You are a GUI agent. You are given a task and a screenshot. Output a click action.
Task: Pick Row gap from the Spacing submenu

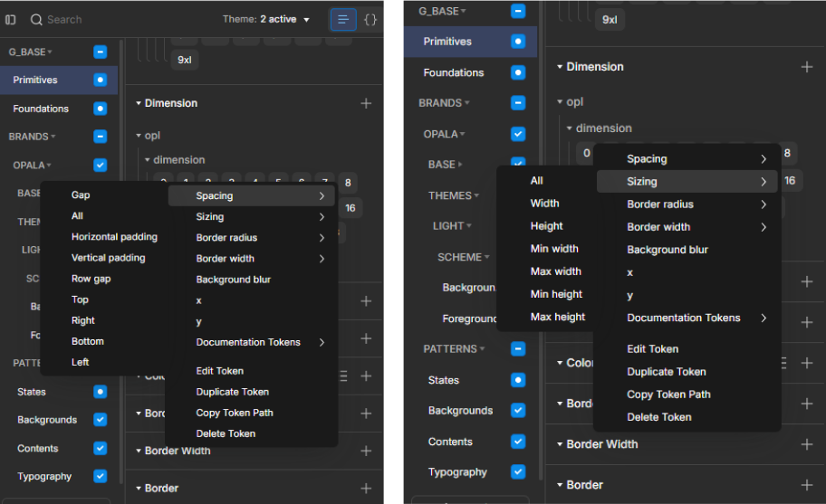point(91,279)
